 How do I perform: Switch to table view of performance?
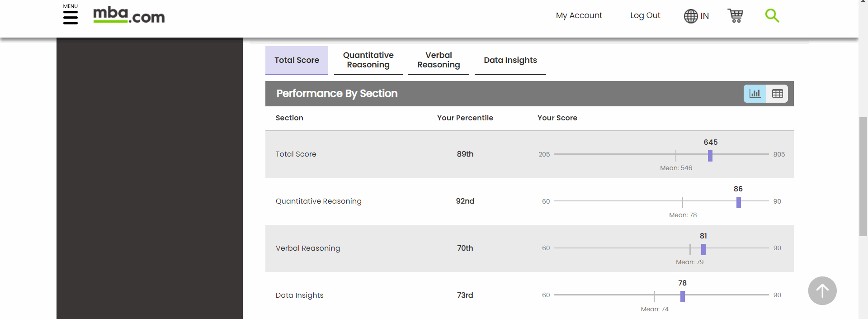778,93
